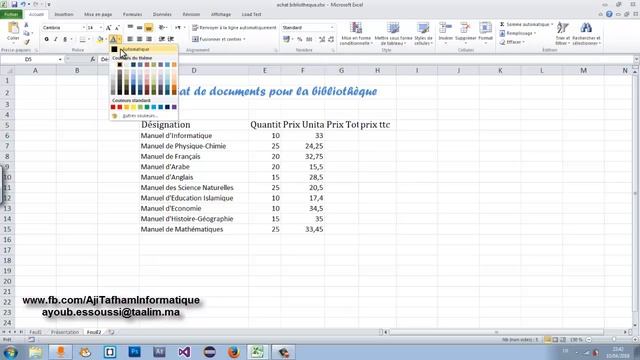Click the decrease decimal icon
Screen dimensions: 640x360
(x=331, y=39)
